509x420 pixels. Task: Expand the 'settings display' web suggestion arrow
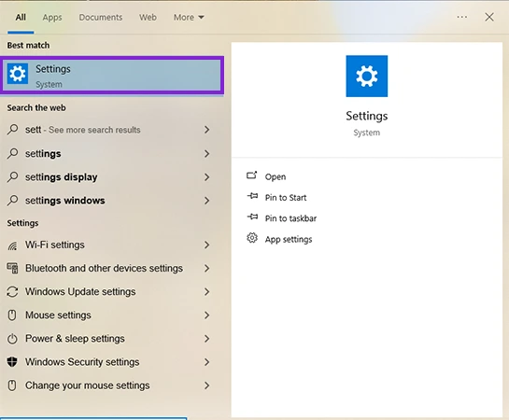[x=206, y=177]
